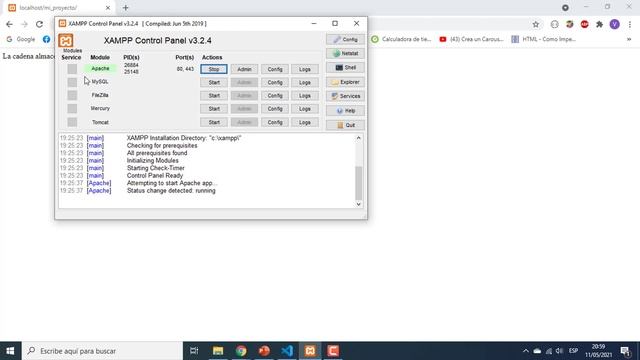Open the Calculadora de tie... bookmark

pyautogui.click(x=401, y=39)
